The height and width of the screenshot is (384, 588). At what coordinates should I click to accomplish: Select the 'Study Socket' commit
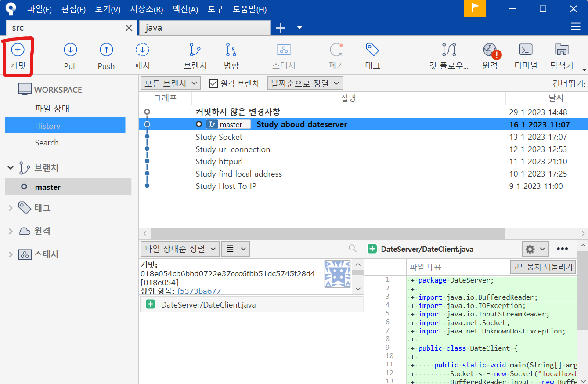pyautogui.click(x=363, y=137)
